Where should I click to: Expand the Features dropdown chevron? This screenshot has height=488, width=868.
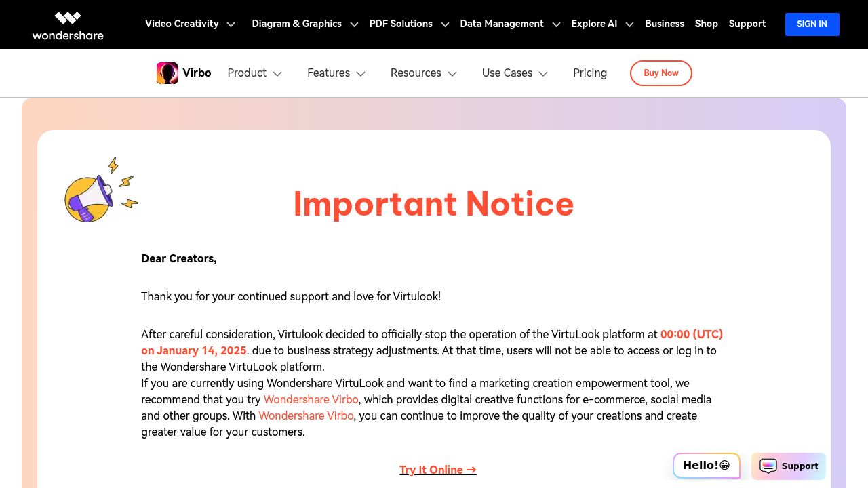(361, 74)
